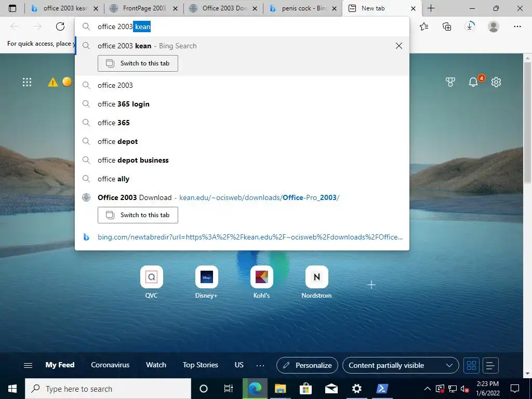Remove the office 2003 kean suggestion
Viewport: 532px width, 399px height.
pyautogui.click(x=399, y=46)
